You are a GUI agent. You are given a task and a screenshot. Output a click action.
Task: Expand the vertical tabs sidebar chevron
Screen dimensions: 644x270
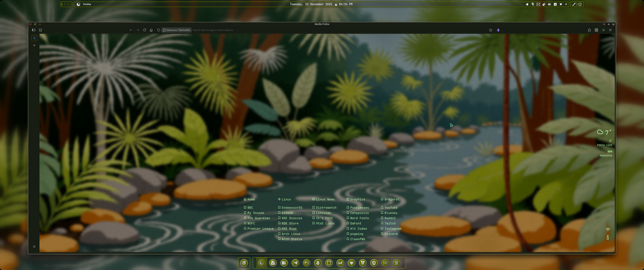(34, 247)
